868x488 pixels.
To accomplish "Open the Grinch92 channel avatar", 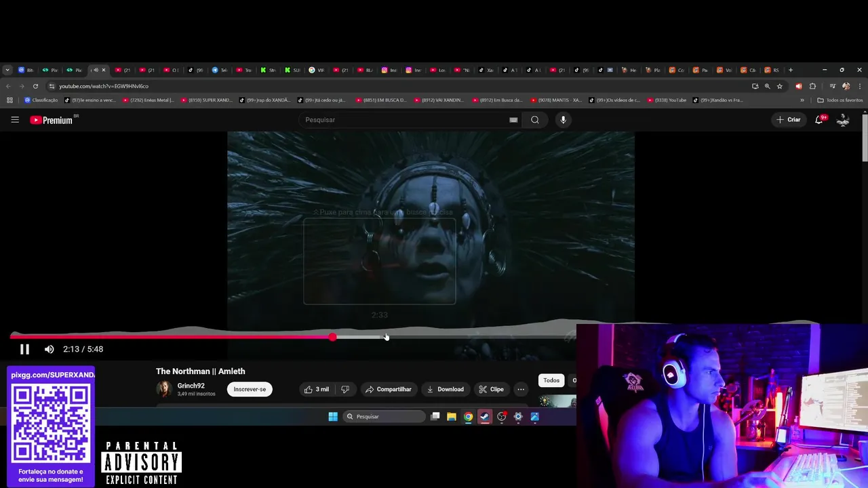I will [x=164, y=389].
